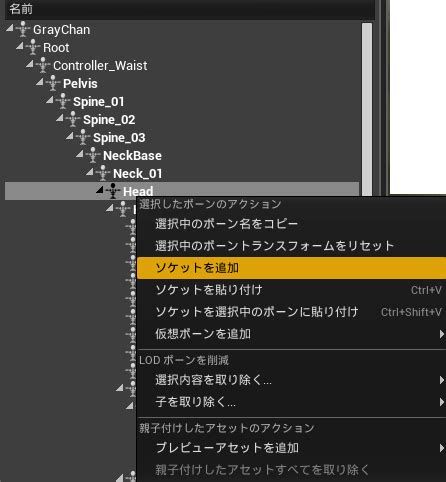Collapse the Spine_01 node
The image size is (446, 482).
50,100
